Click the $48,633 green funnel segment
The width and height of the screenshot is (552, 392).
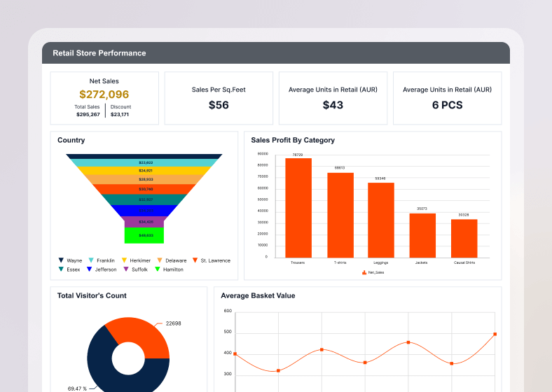pos(144,235)
